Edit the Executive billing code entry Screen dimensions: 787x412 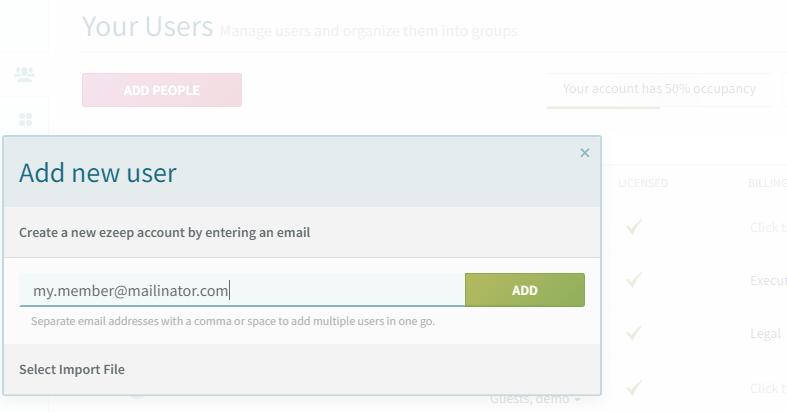pyautogui.click(x=768, y=280)
